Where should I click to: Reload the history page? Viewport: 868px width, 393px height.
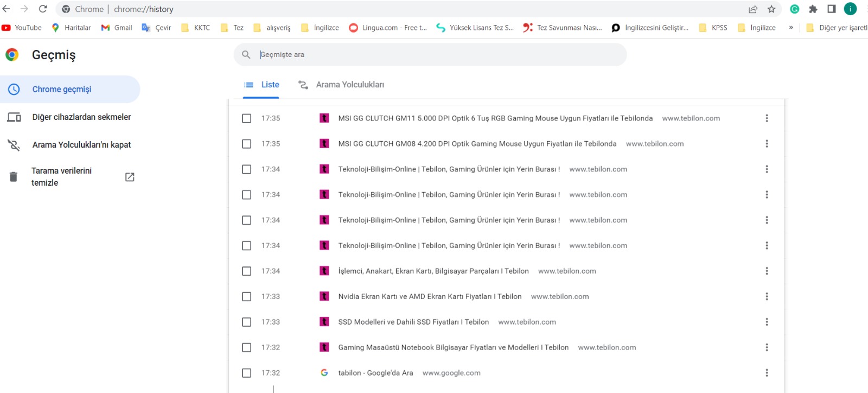pyautogui.click(x=43, y=9)
